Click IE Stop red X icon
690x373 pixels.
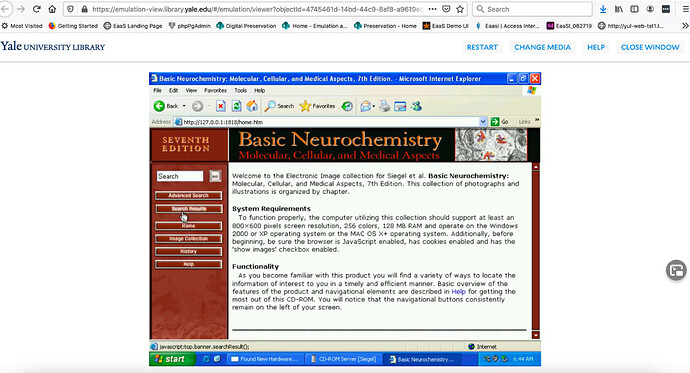coord(221,106)
